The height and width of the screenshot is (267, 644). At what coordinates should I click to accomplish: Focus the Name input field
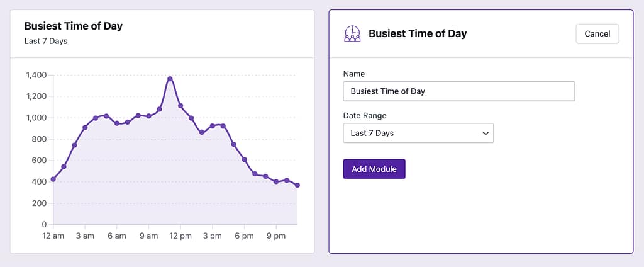click(x=458, y=91)
